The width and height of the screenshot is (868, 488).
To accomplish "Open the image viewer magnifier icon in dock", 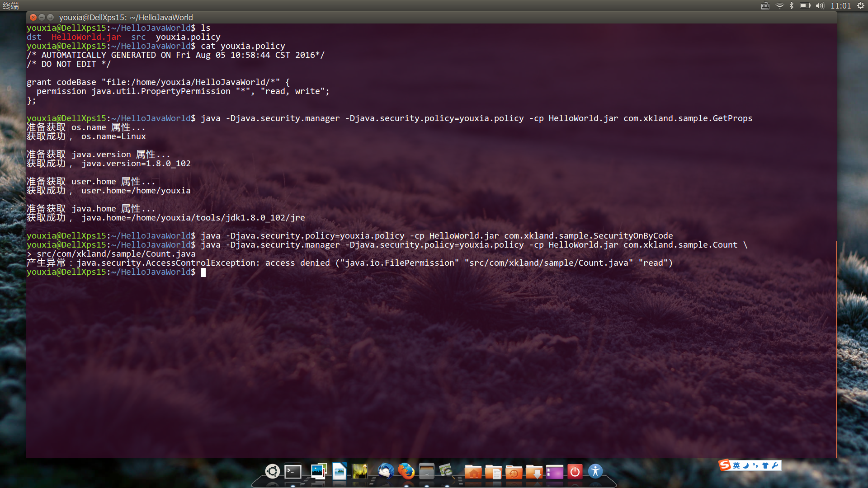I will point(446,471).
